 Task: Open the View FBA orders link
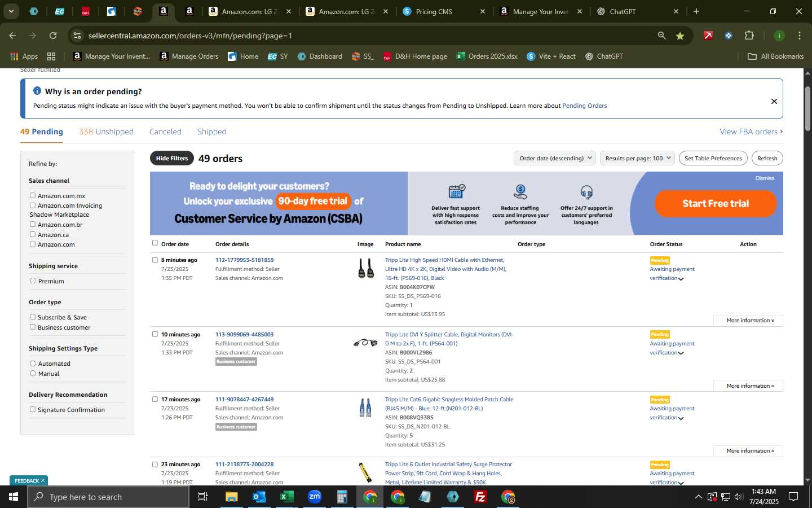tap(751, 132)
